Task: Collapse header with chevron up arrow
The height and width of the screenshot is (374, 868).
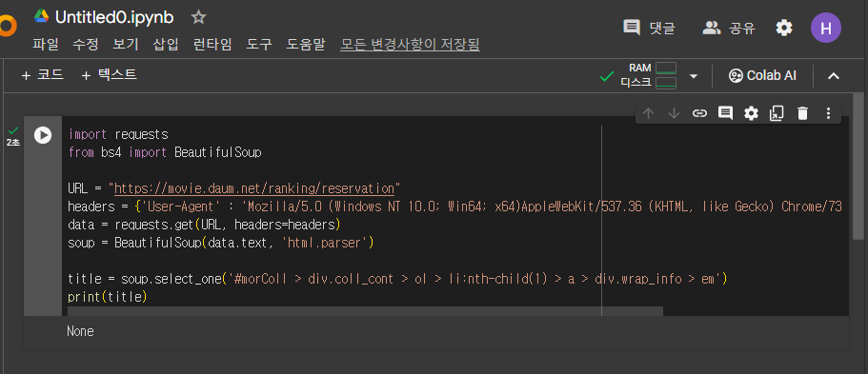Action: [x=833, y=76]
